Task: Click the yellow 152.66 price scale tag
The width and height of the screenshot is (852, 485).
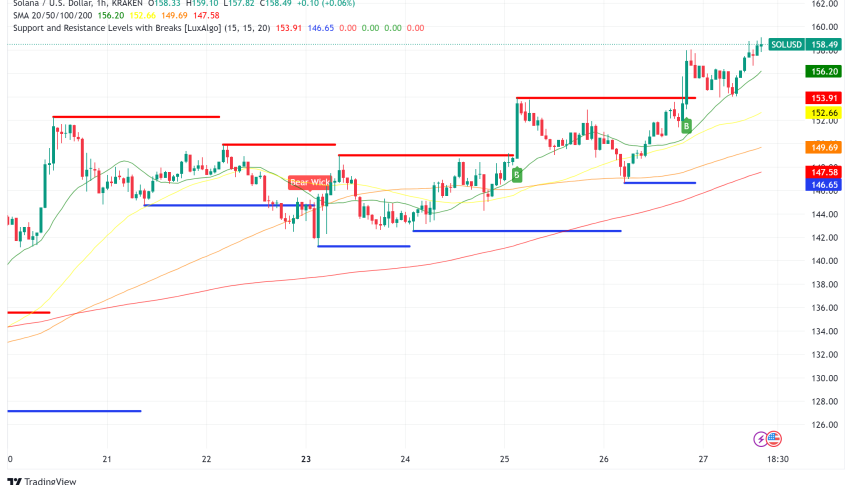Action: tap(824, 113)
